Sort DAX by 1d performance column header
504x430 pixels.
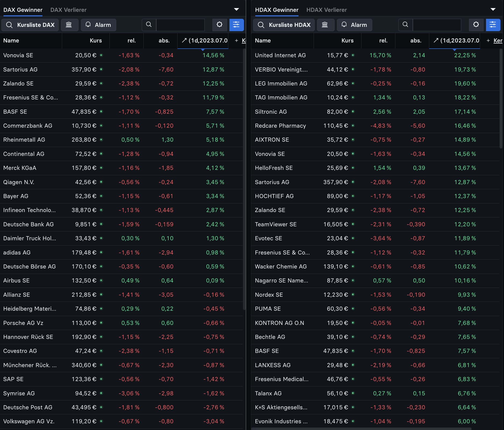[x=203, y=41]
